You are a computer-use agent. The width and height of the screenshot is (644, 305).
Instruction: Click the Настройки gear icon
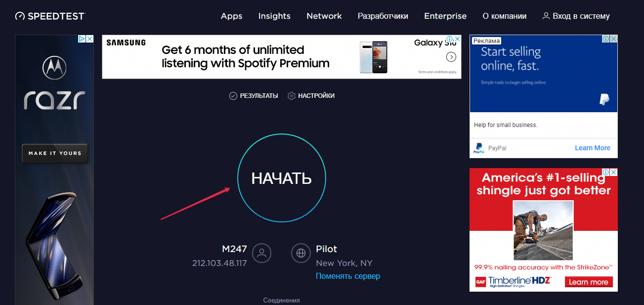(292, 96)
